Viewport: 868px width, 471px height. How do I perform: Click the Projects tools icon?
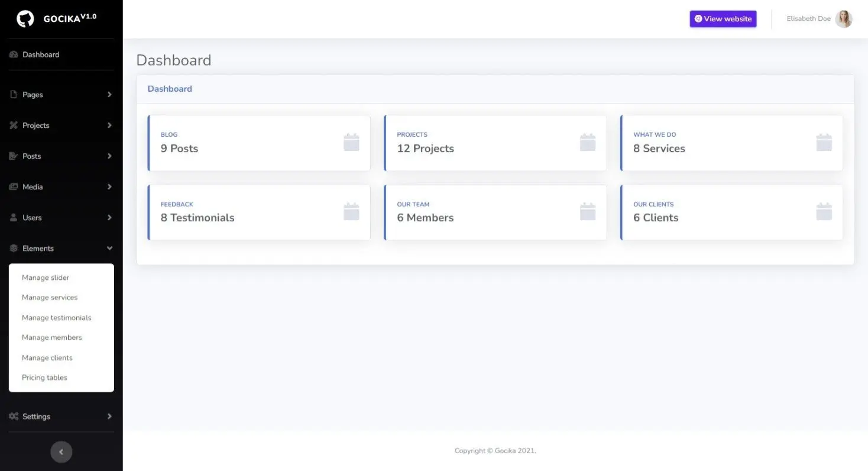(14, 125)
